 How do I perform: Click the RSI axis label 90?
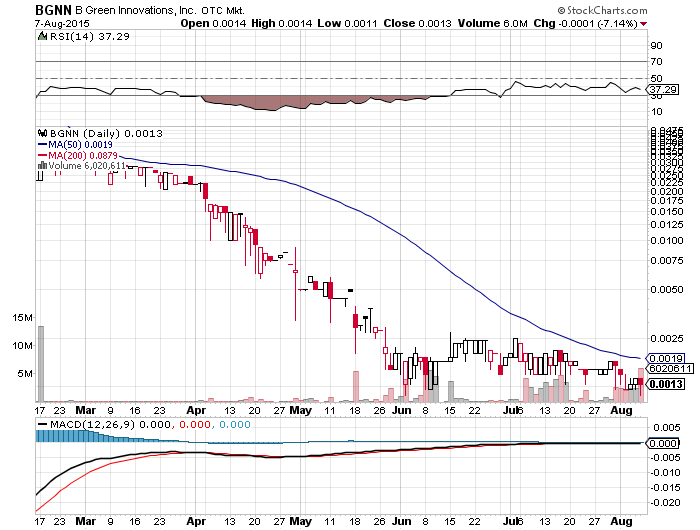click(x=657, y=46)
